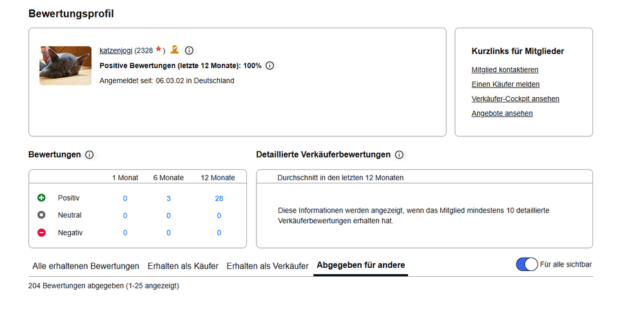
Task: Click the cat profile picture thumbnail
Action: 65,66
